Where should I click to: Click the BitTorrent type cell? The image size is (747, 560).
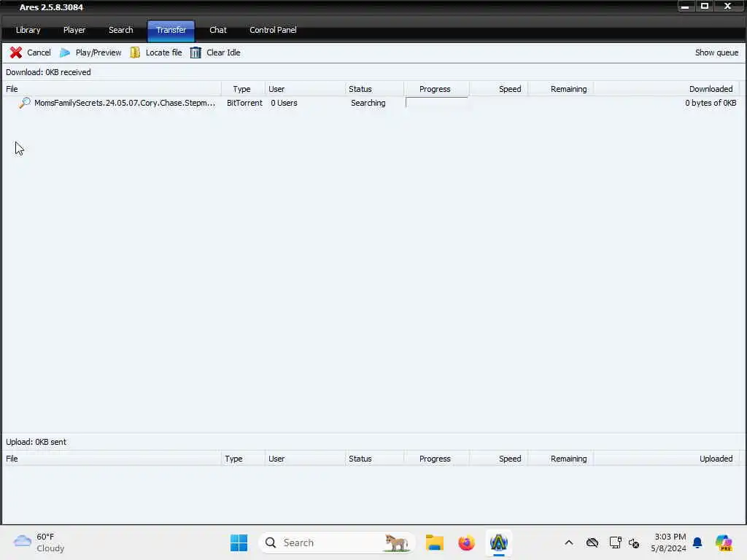click(x=244, y=103)
